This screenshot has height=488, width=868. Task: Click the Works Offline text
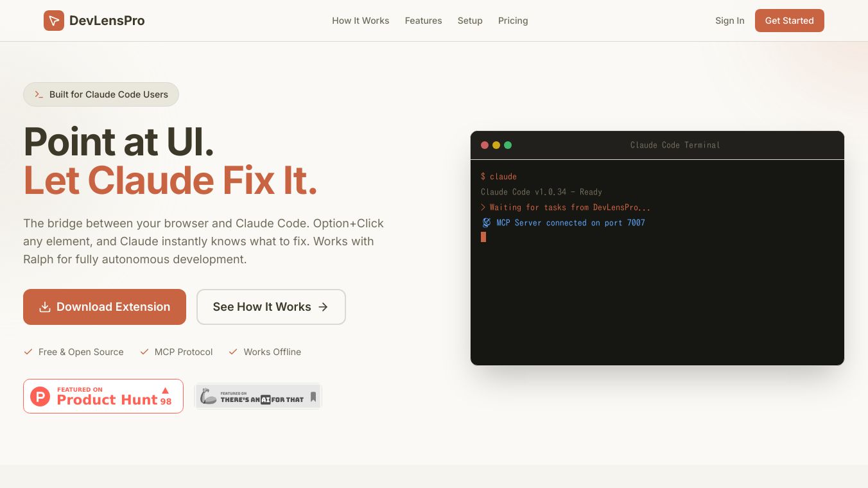click(272, 352)
